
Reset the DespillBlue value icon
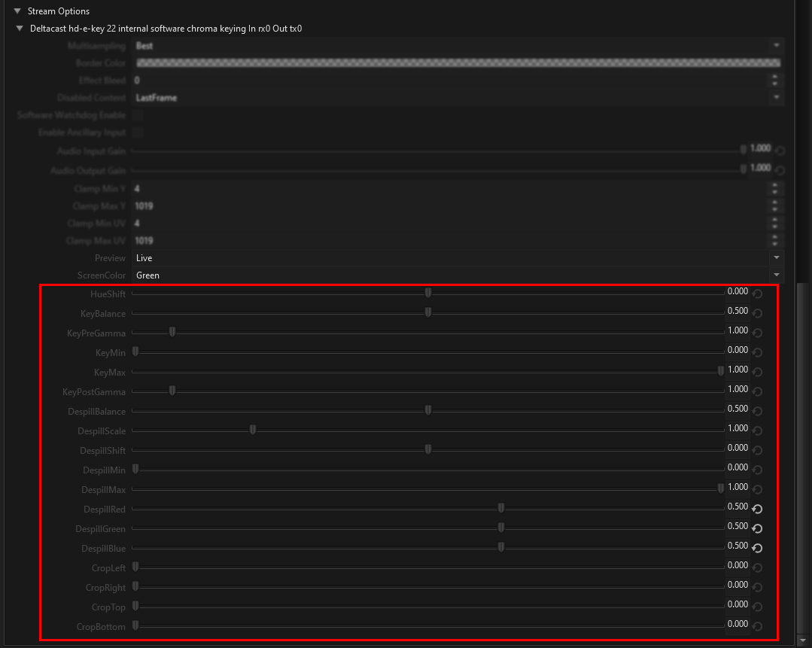coord(758,548)
